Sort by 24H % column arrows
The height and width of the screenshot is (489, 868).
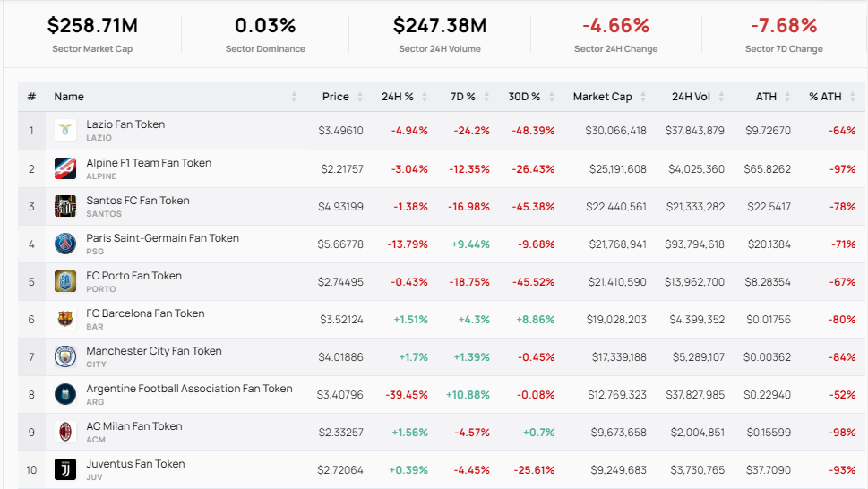425,97
